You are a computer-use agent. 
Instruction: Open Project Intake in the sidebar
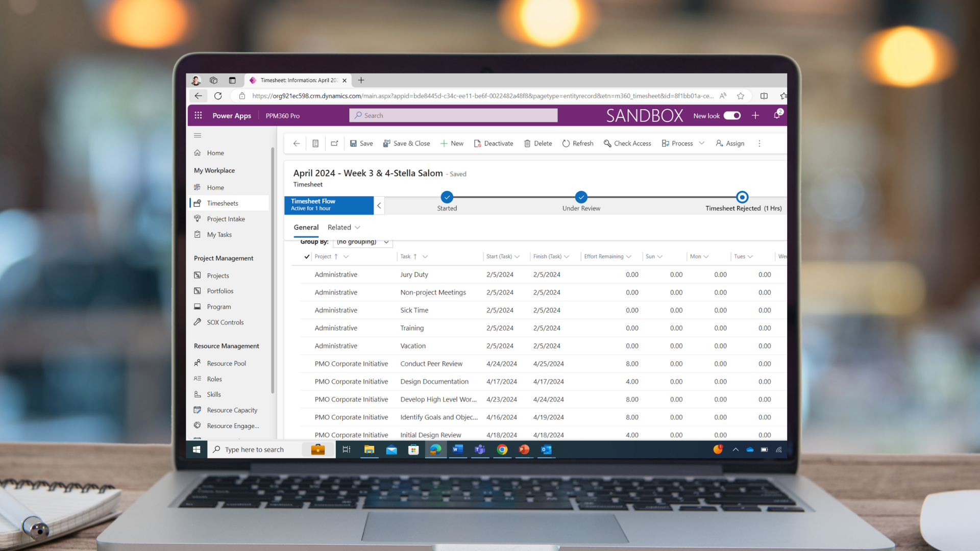pyautogui.click(x=226, y=219)
